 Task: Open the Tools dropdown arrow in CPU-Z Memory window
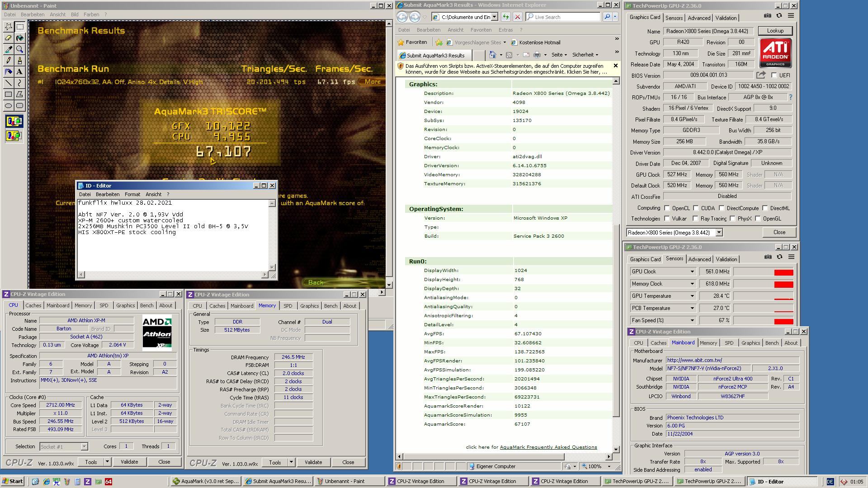pos(291,462)
